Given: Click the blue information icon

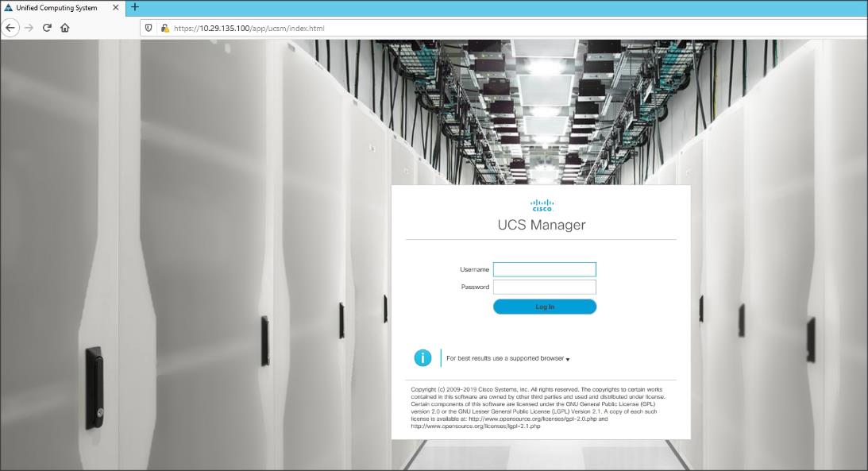Looking at the screenshot, I should click(422, 358).
